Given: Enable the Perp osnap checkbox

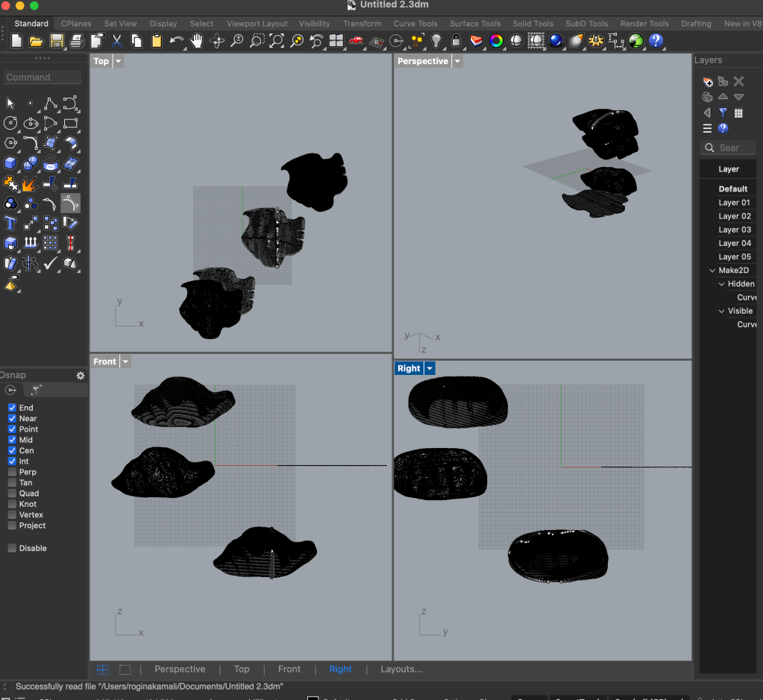Looking at the screenshot, I should click(x=12, y=472).
